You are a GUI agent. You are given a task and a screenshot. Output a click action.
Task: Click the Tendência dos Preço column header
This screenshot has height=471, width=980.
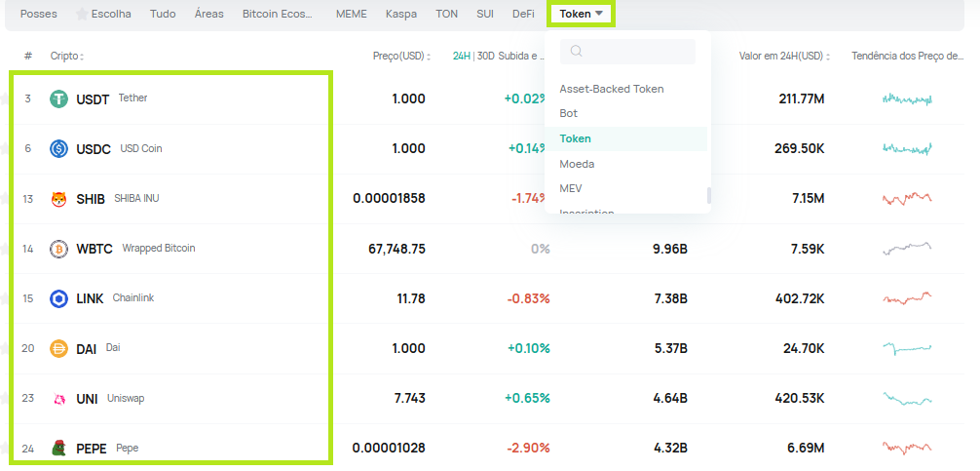[x=908, y=57]
